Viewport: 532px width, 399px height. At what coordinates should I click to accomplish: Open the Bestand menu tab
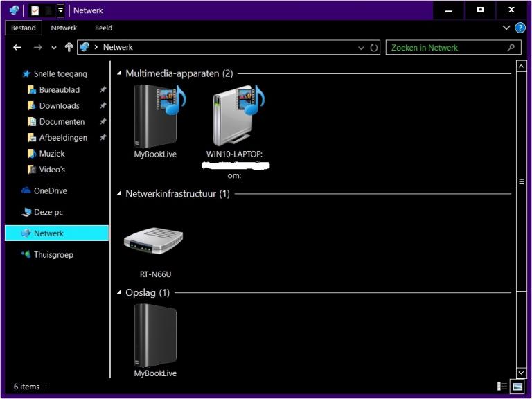pyautogui.click(x=24, y=28)
